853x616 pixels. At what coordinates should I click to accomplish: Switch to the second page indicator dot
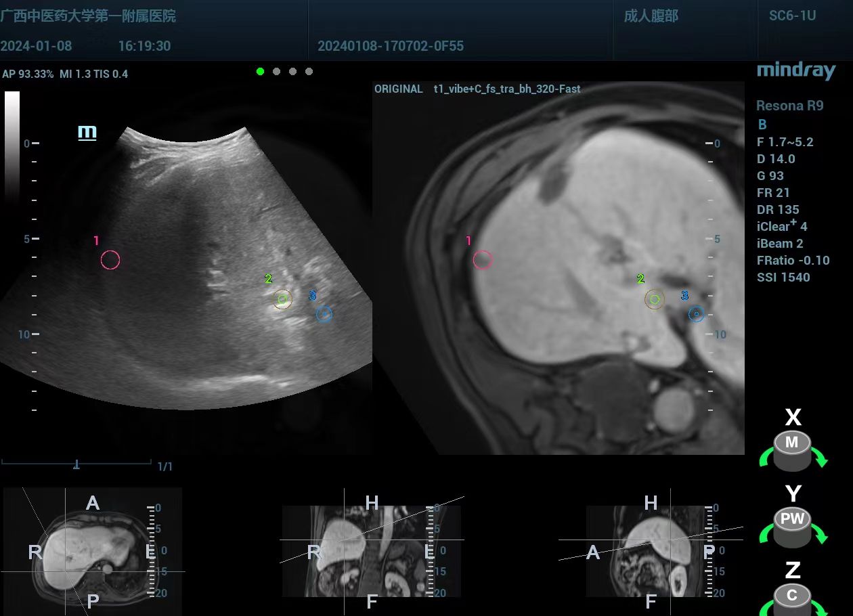coord(277,71)
